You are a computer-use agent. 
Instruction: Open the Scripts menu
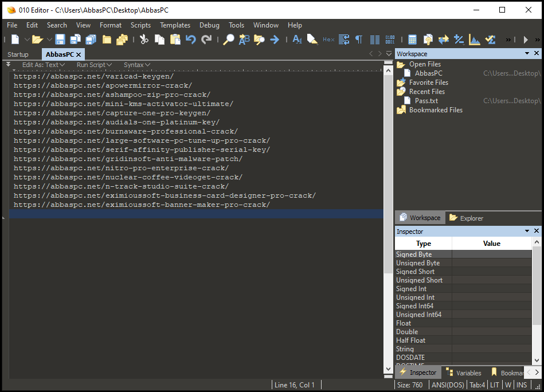[x=140, y=25]
